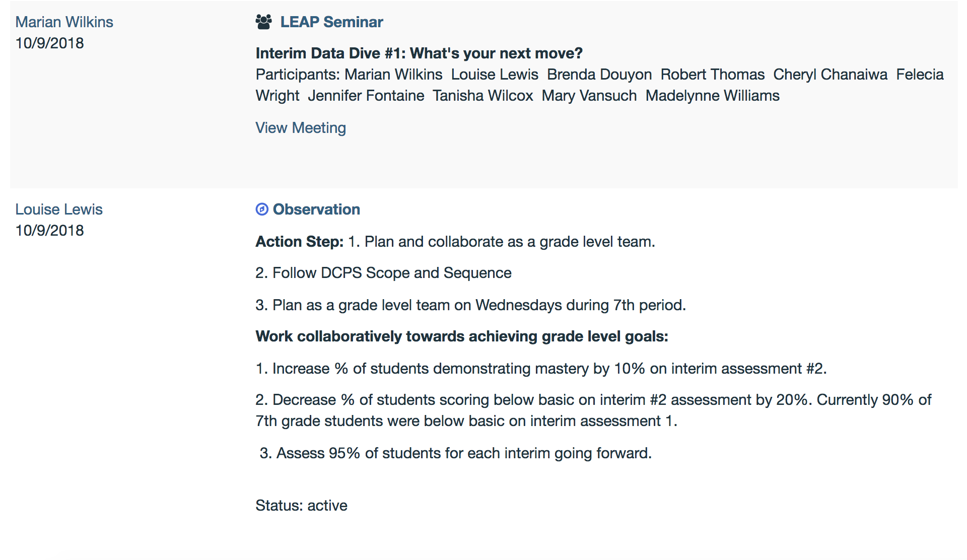Click the LEAP Seminar heading
This screenshot has height=560, width=967.
pos(331,22)
